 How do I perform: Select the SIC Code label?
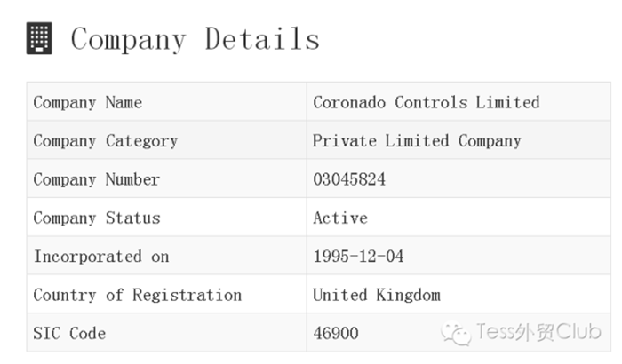coord(69,333)
